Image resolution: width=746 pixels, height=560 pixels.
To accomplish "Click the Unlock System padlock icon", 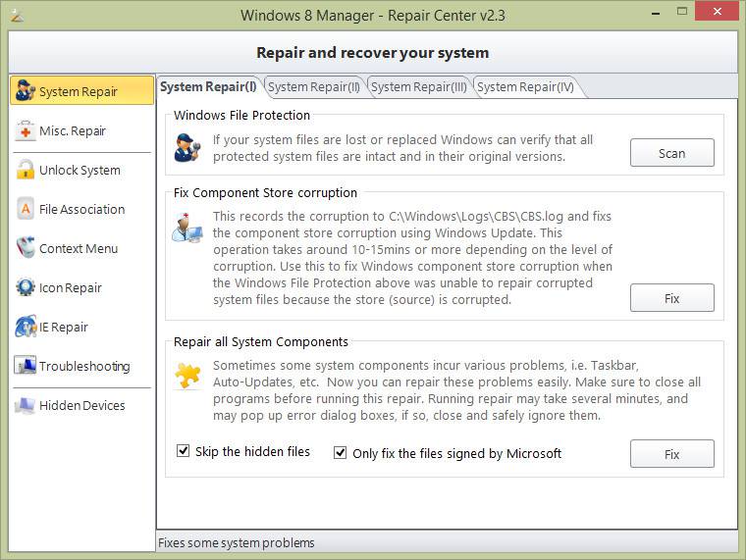I will [26, 170].
